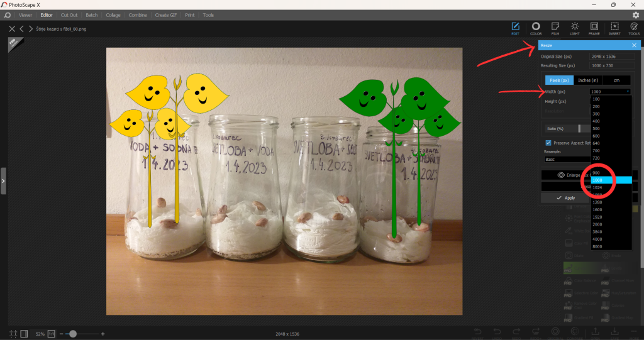The image size is (644, 362).
Task: Open the TOOLS panel icon
Action: pos(634,28)
